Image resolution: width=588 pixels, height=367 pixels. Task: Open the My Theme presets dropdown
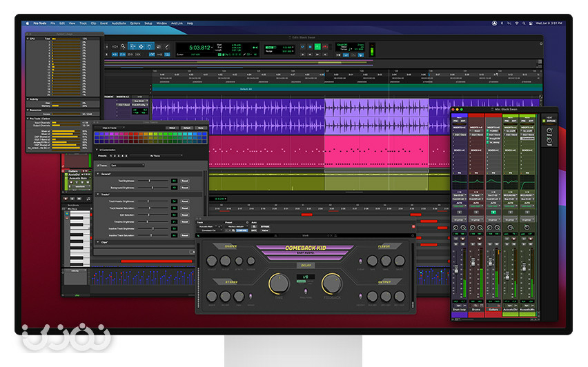[x=155, y=156]
